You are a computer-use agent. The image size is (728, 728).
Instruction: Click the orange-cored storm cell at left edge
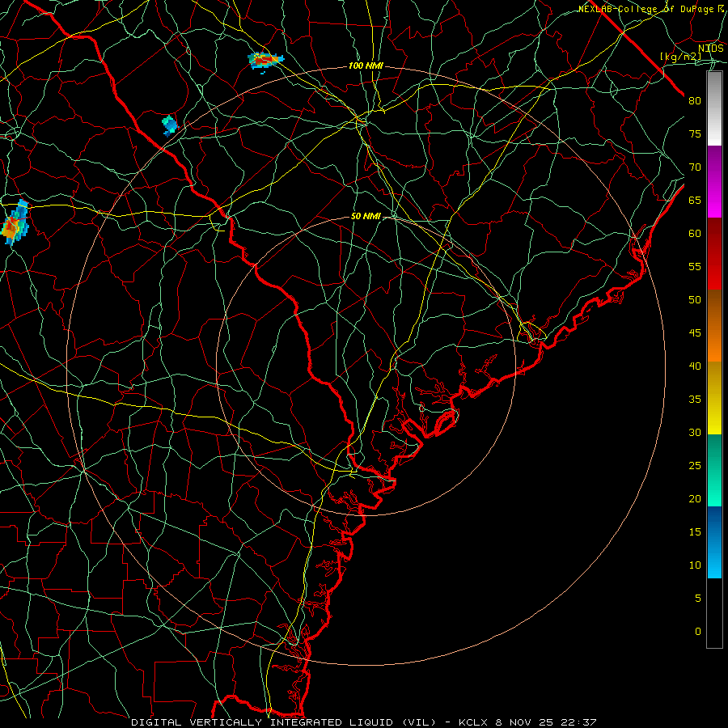click(15, 223)
